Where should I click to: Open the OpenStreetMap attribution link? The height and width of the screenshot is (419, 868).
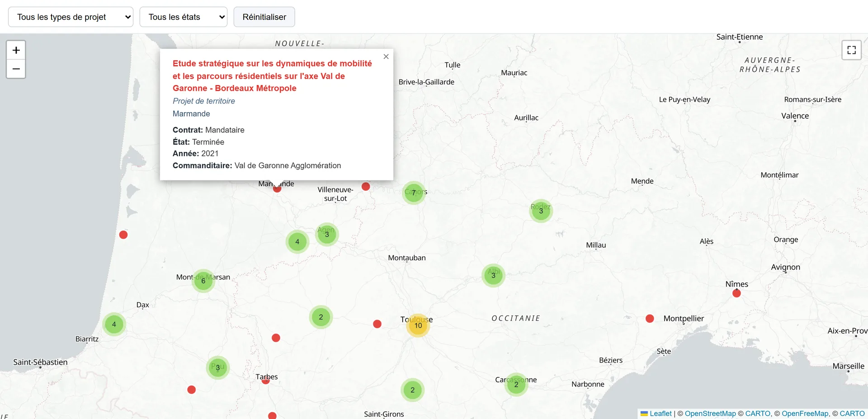710,413
